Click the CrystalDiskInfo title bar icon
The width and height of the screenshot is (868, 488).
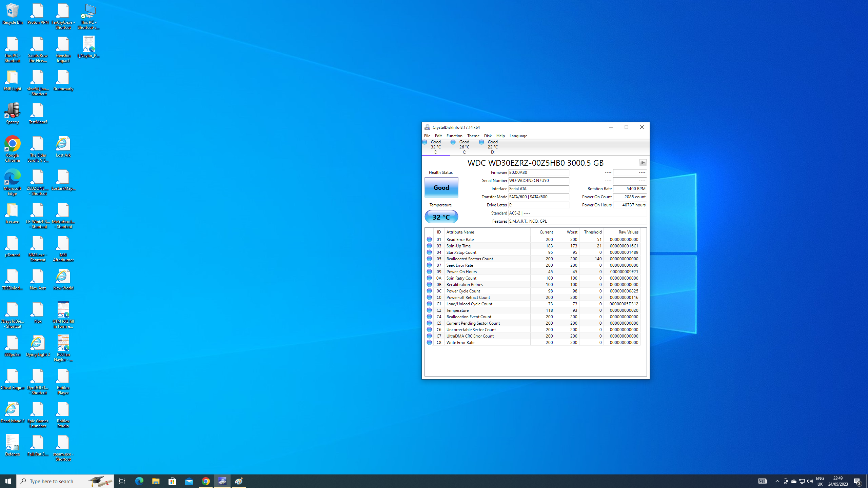(427, 127)
